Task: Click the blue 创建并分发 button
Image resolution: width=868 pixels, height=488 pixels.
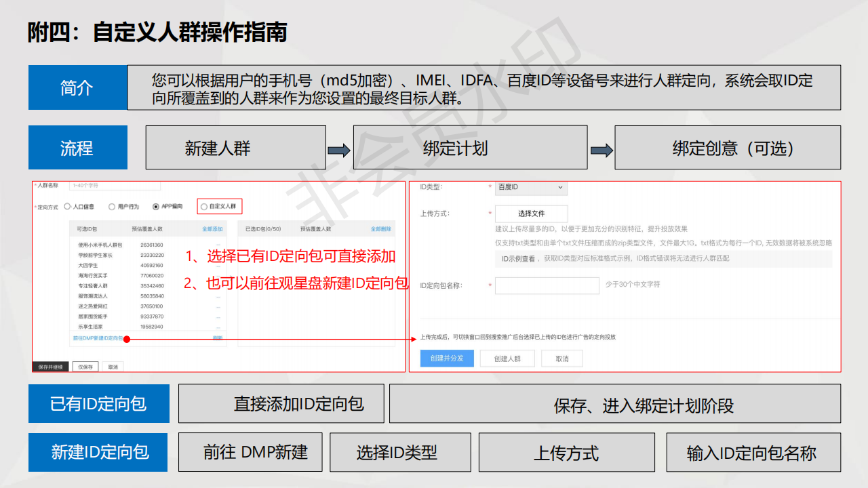Action: [x=447, y=359]
